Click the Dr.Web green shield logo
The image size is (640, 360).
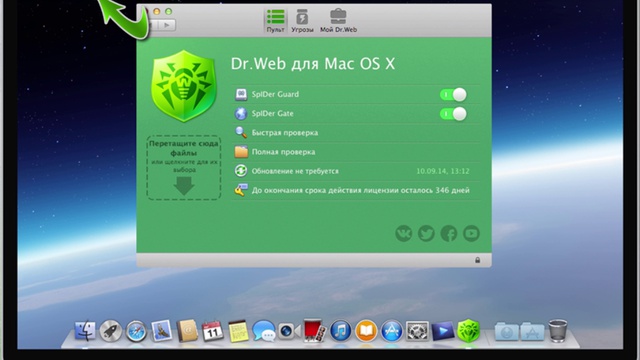click(184, 86)
